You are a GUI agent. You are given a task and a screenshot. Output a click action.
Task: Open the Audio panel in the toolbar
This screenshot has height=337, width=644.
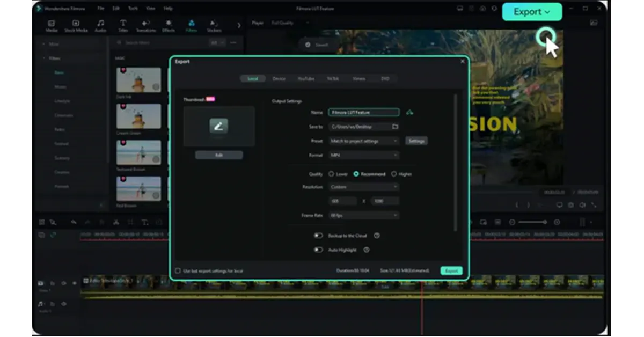[100, 26]
